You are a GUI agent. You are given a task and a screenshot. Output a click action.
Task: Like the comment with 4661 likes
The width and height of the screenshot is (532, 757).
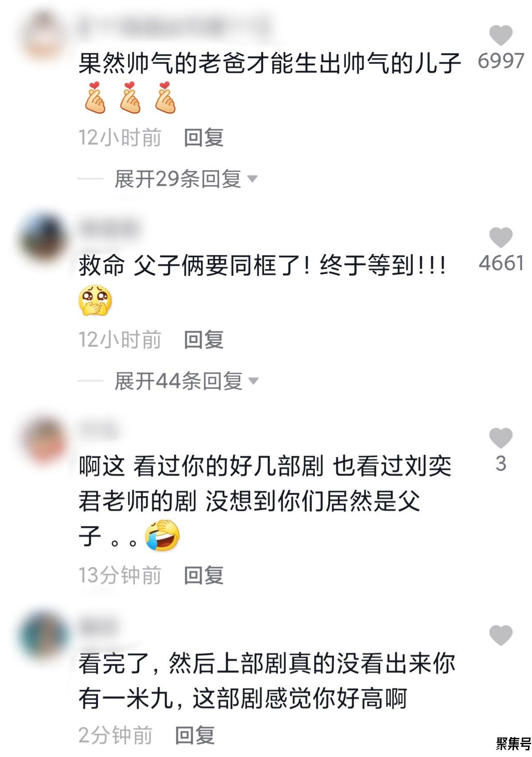click(501, 237)
